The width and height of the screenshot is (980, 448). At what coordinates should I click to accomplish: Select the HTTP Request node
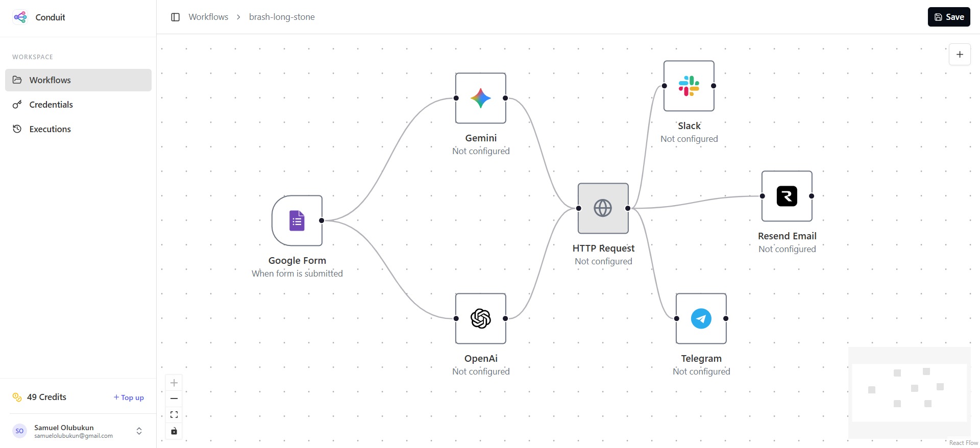[603, 208]
